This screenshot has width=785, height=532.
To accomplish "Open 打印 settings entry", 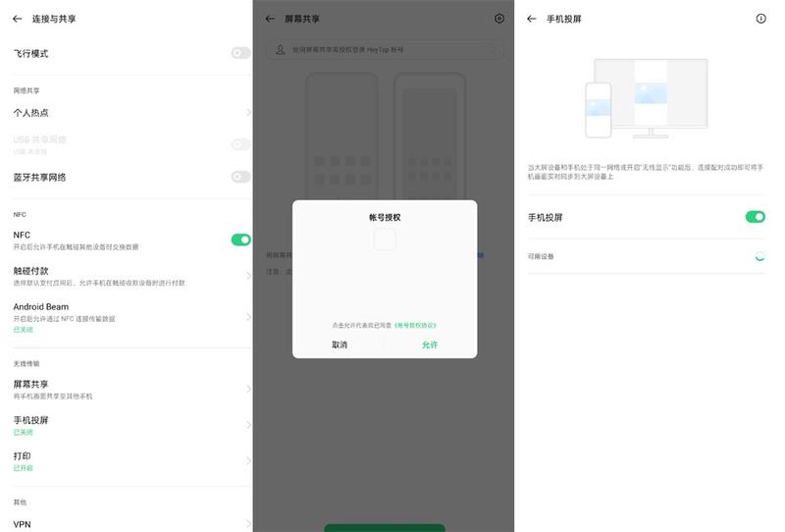I will click(132, 461).
